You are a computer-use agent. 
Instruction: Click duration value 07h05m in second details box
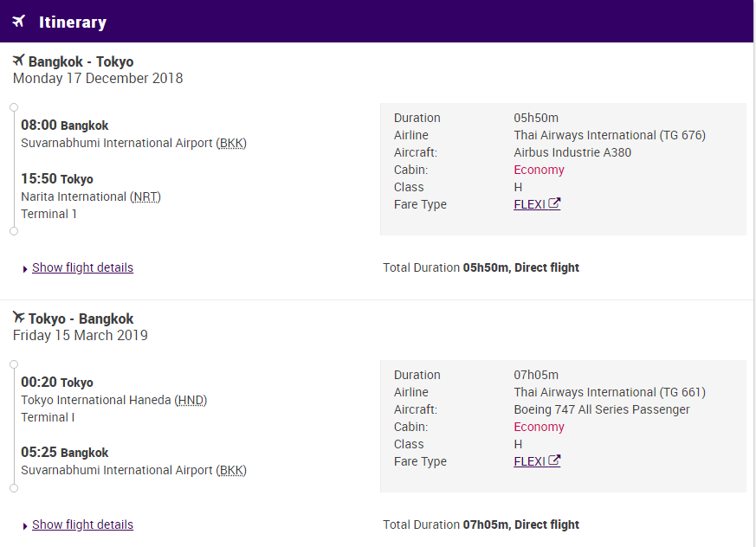pyautogui.click(x=536, y=375)
